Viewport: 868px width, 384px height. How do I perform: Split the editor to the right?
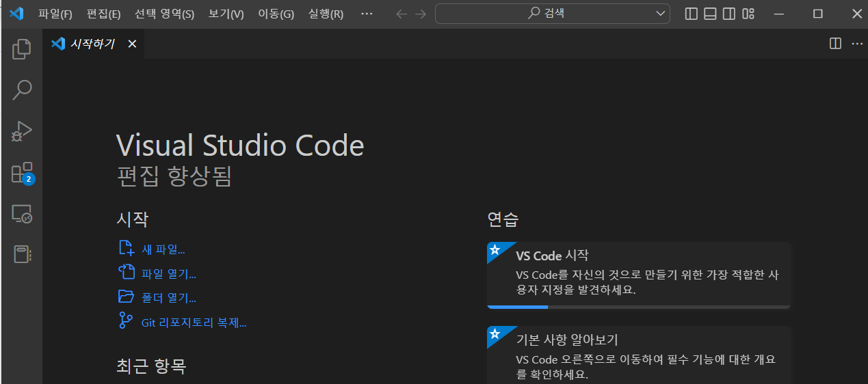click(835, 44)
